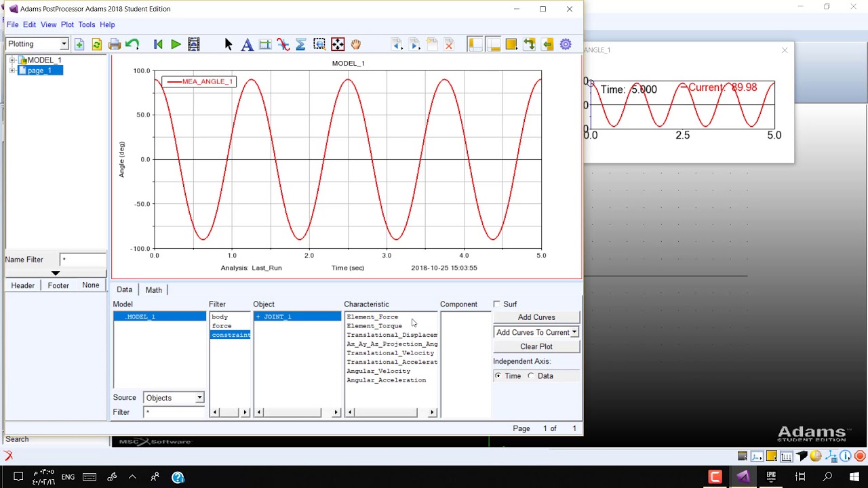Play the animation with the green arrow
The width and height of the screenshot is (868, 488).
point(176,44)
